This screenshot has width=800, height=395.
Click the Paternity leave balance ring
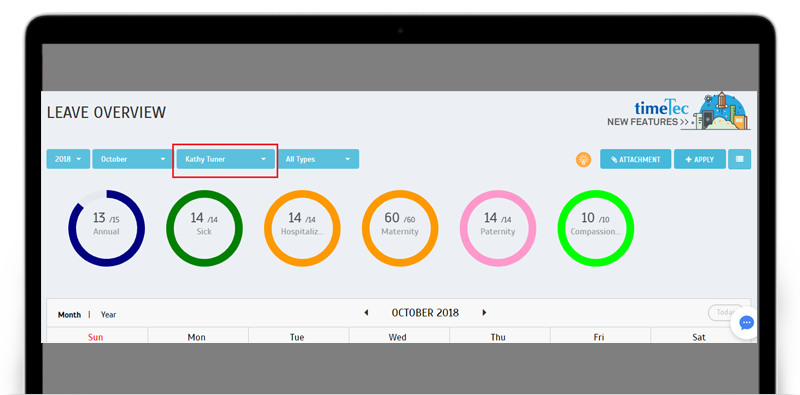pyautogui.click(x=498, y=228)
